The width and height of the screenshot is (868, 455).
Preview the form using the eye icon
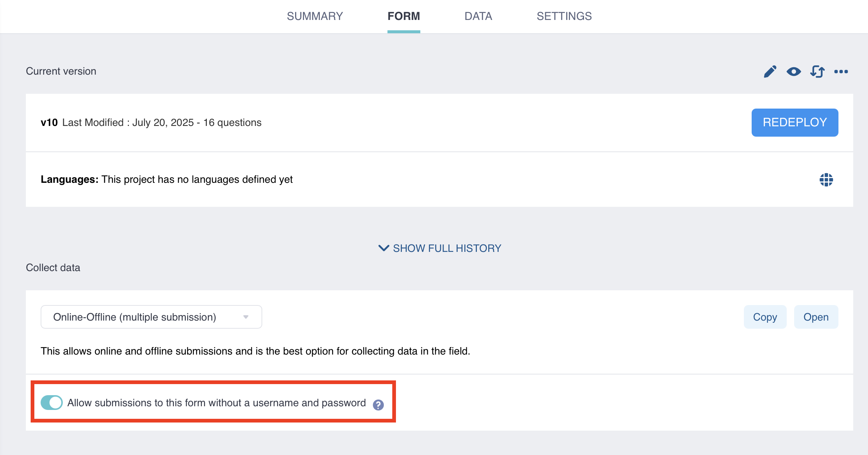coord(794,72)
